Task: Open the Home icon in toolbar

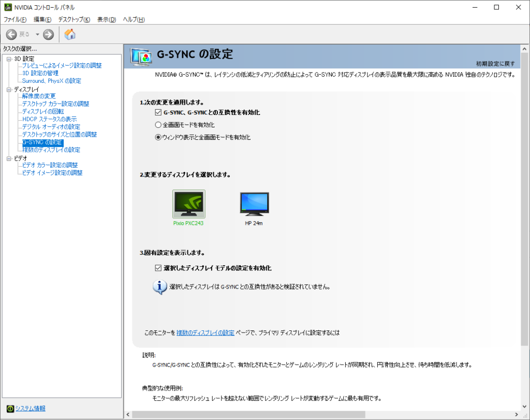Action: (x=70, y=34)
